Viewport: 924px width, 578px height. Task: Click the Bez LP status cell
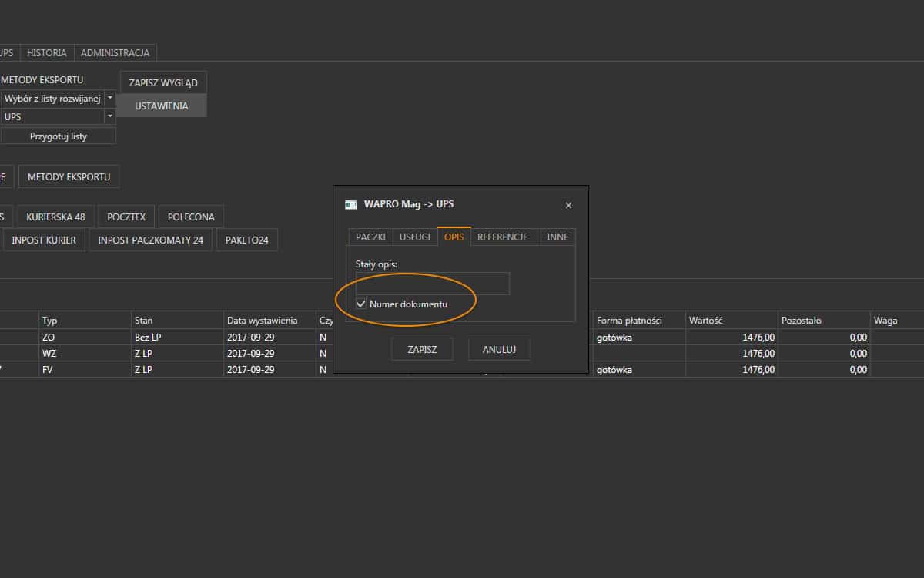tap(177, 338)
